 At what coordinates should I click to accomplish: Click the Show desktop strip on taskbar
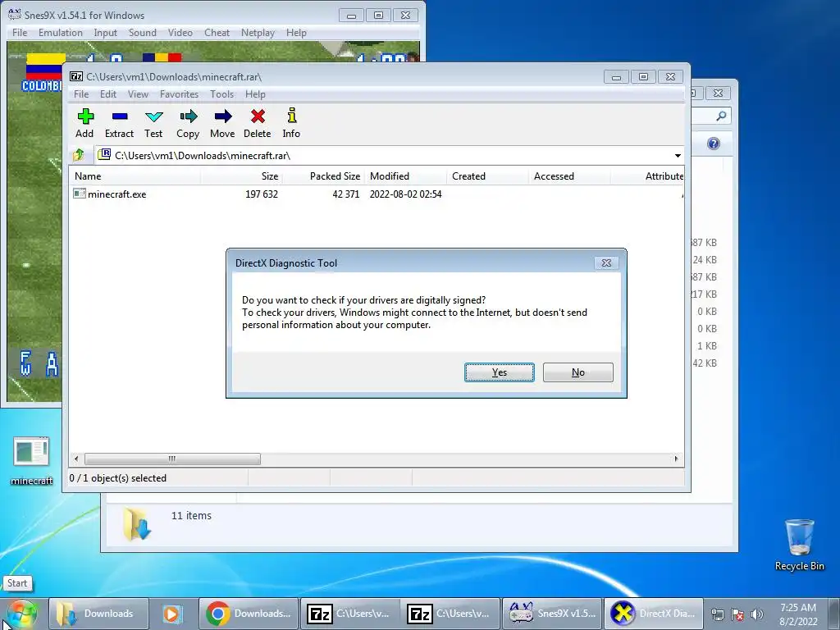(x=834, y=614)
